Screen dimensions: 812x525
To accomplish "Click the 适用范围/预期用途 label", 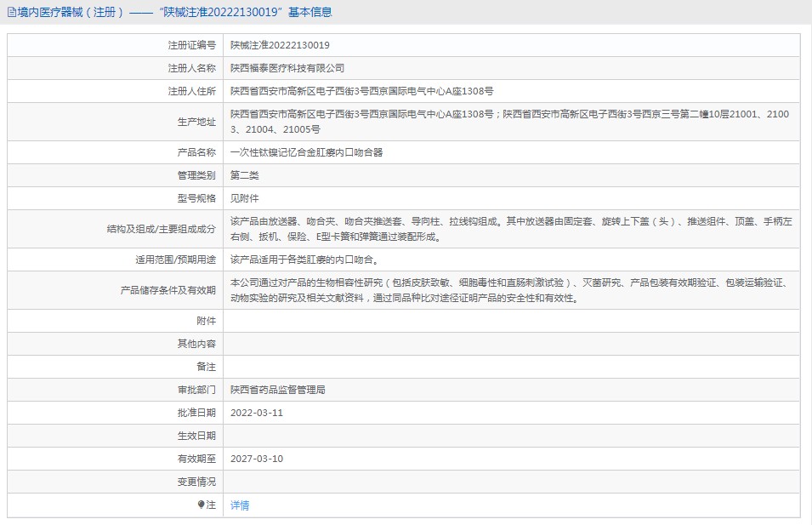I will point(175,260).
